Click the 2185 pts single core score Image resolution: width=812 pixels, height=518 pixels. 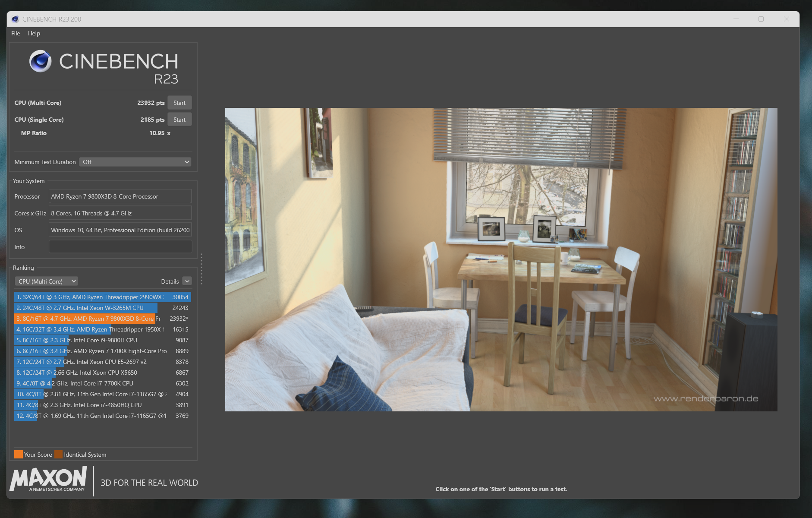(152, 120)
